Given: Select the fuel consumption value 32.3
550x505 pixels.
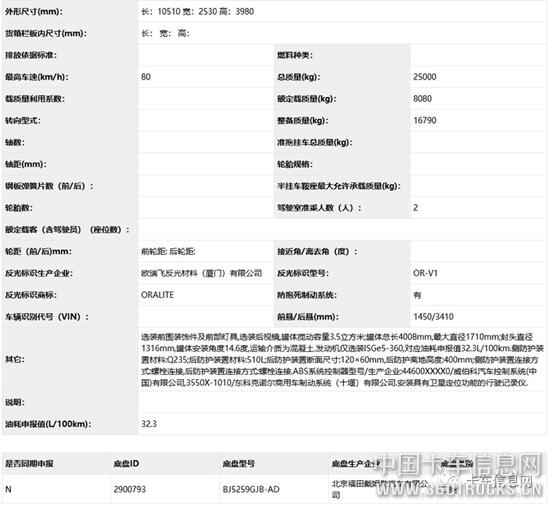Looking at the screenshot, I should pyautogui.click(x=149, y=424).
